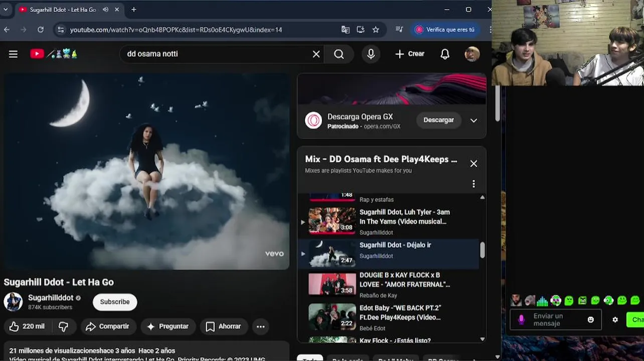Viewport: 644px width, 361px height.
Task: Reload the page
Action: pyautogui.click(x=41, y=30)
